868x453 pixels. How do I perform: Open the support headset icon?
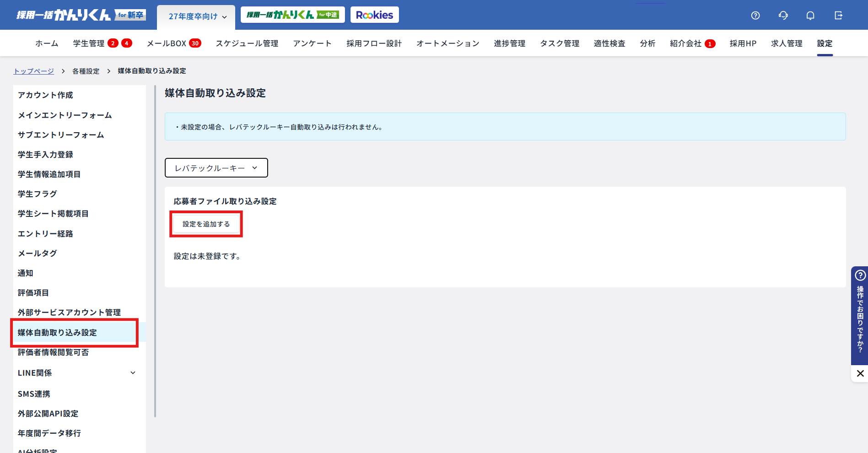783,16
